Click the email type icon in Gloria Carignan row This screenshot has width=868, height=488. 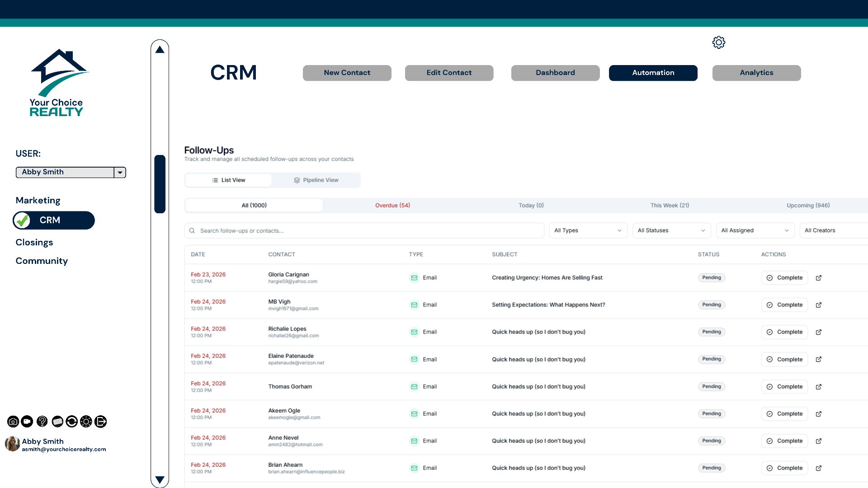tap(414, 278)
